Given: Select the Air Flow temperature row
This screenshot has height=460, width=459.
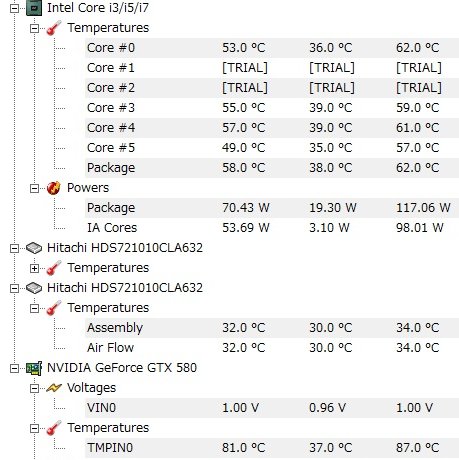Looking at the screenshot, I should pyautogui.click(x=272, y=348).
